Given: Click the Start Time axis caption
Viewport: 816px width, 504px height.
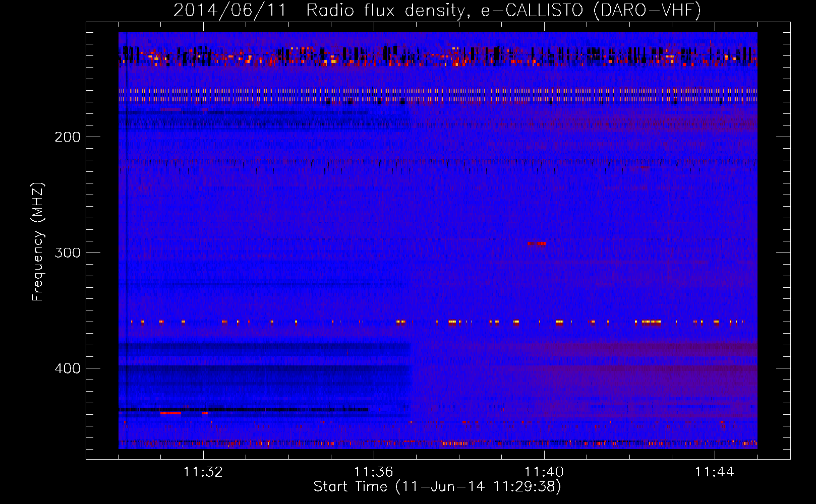Looking at the screenshot, I should (437, 487).
